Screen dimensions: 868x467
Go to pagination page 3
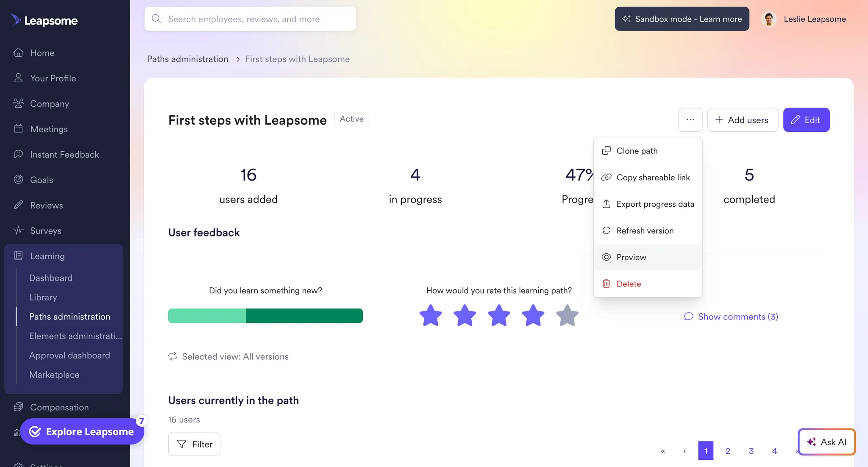click(x=751, y=451)
